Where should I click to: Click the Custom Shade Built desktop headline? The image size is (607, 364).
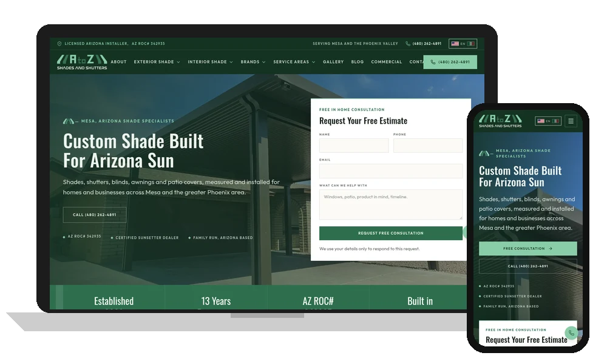(133, 151)
